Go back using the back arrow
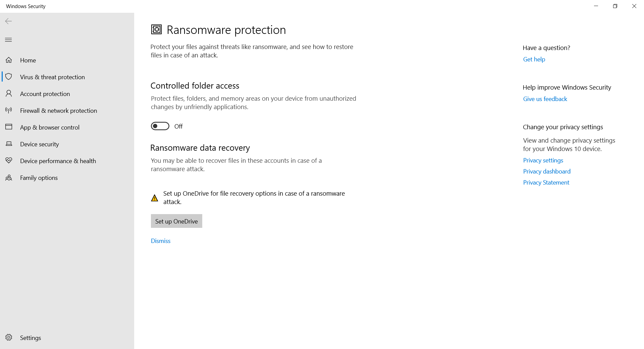 pyautogui.click(x=9, y=21)
